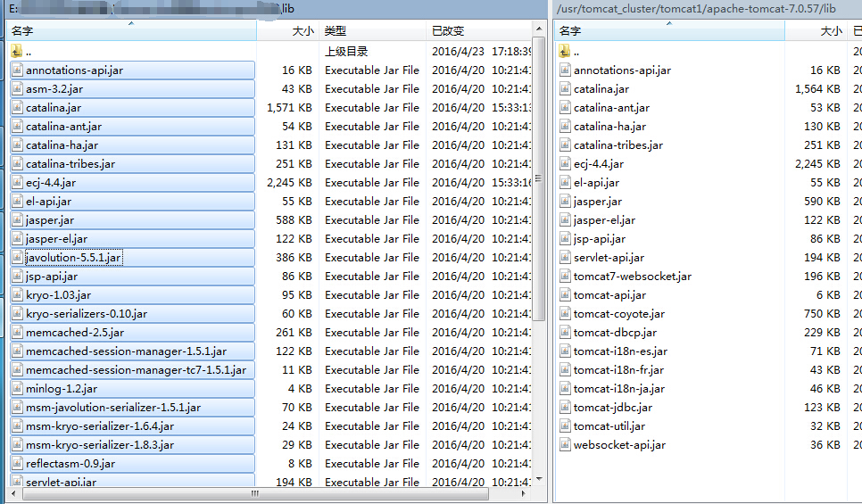
Task: Click the remote tomcat-util.jar file icon
Action: [565, 426]
